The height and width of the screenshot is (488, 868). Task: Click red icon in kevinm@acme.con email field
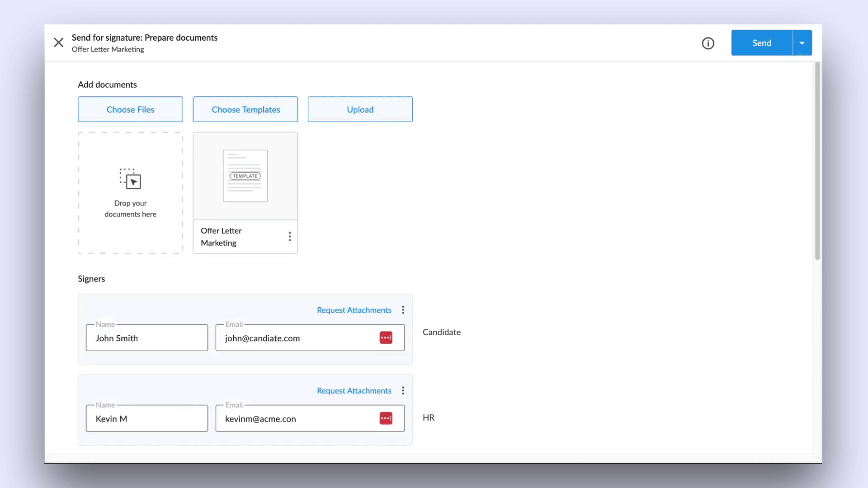[386, 418]
